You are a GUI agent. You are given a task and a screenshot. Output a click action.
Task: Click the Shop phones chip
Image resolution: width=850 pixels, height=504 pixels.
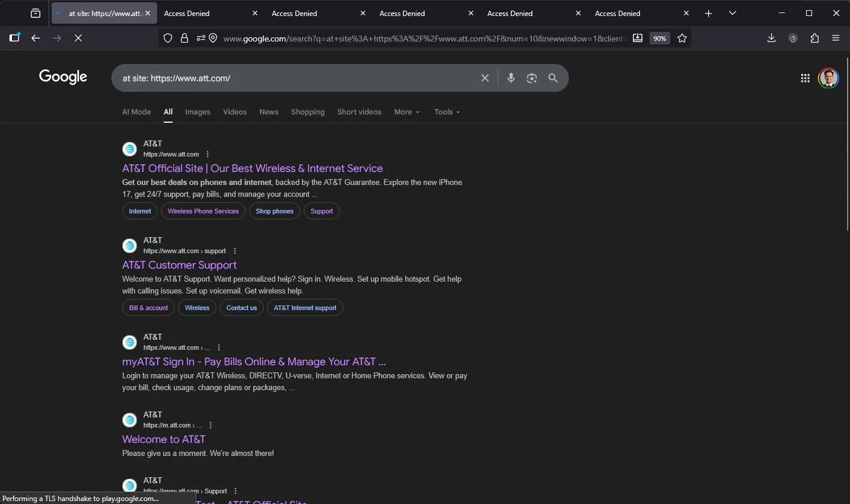pos(275,211)
